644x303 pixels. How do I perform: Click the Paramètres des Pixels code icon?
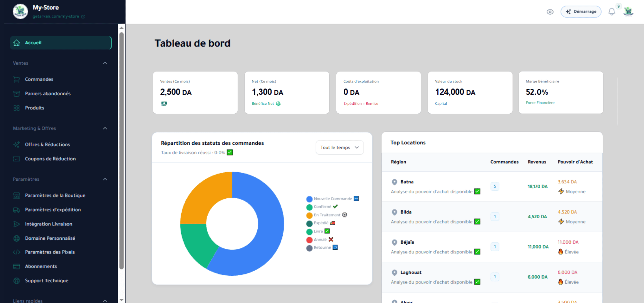click(x=17, y=252)
